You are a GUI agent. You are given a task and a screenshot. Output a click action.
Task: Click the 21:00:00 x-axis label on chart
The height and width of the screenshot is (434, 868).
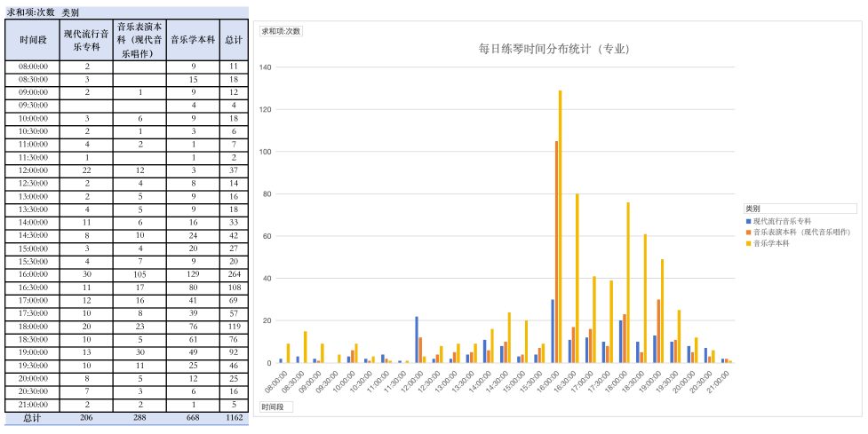click(718, 381)
